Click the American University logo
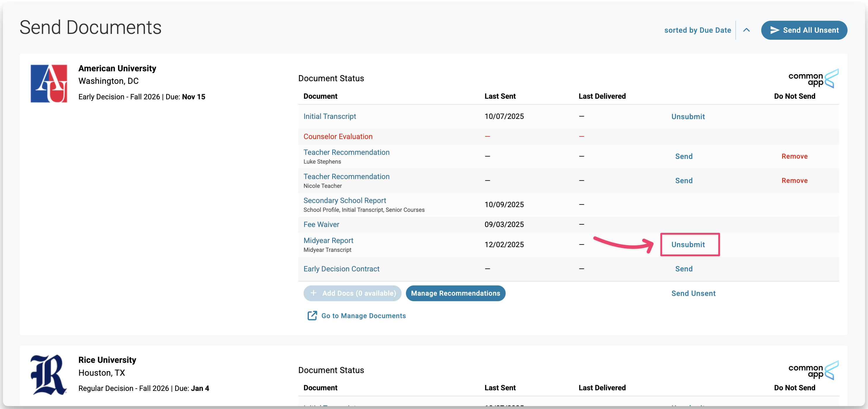This screenshot has width=868, height=409. click(x=49, y=84)
